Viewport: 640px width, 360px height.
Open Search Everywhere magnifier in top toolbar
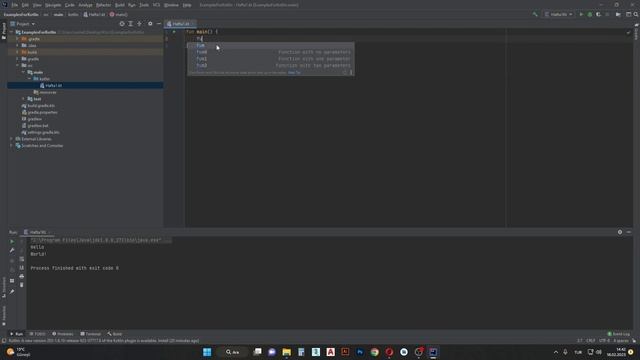click(636, 14)
